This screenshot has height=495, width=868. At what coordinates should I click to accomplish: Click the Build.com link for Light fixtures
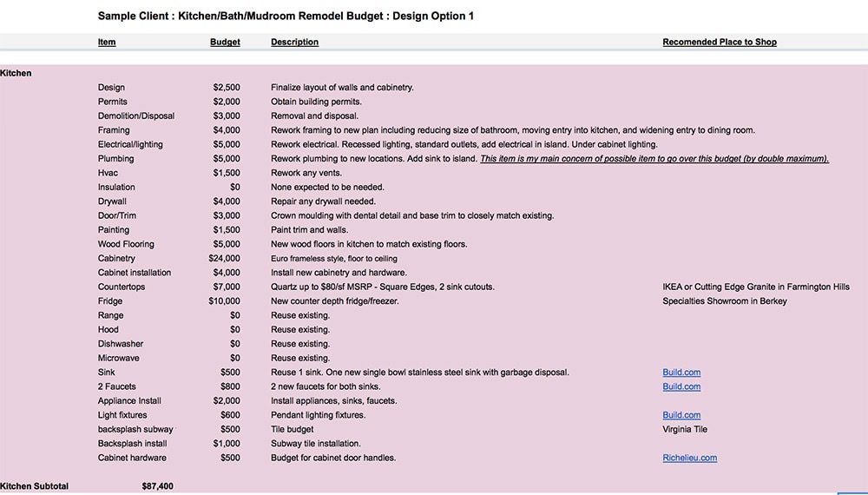tap(681, 415)
